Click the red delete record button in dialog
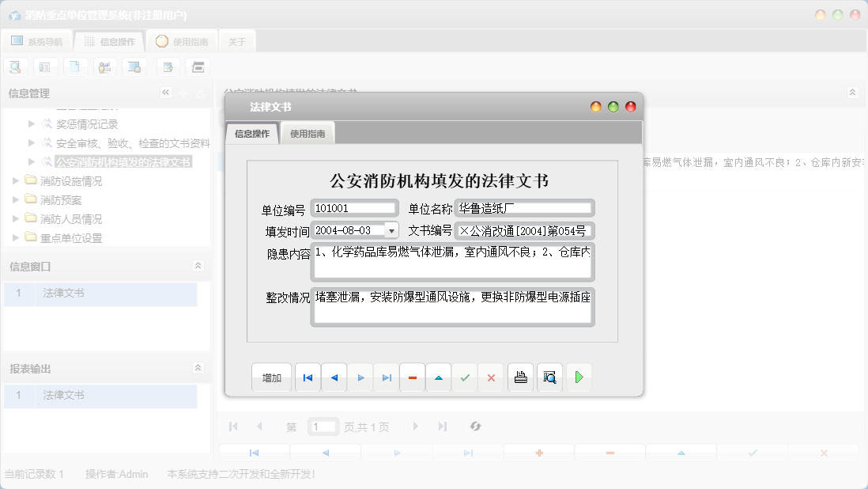This screenshot has height=489, width=868. [x=412, y=377]
